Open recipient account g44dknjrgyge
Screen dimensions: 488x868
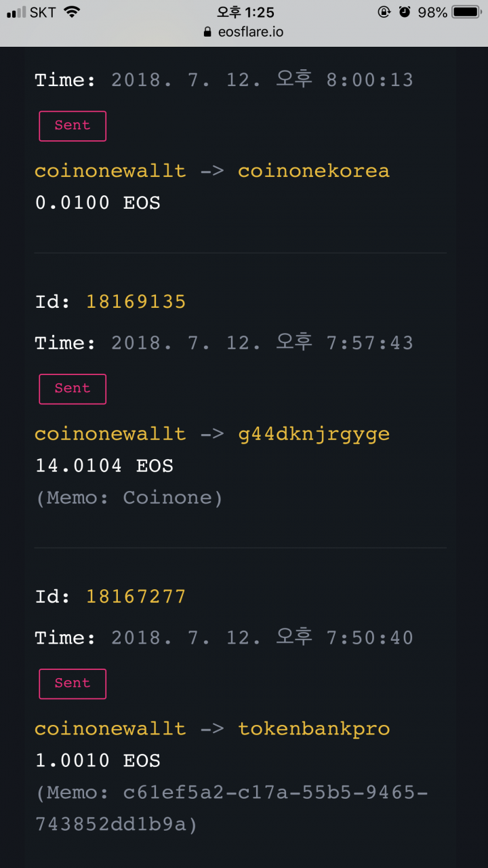pyautogui.click(x=314, y=434)
